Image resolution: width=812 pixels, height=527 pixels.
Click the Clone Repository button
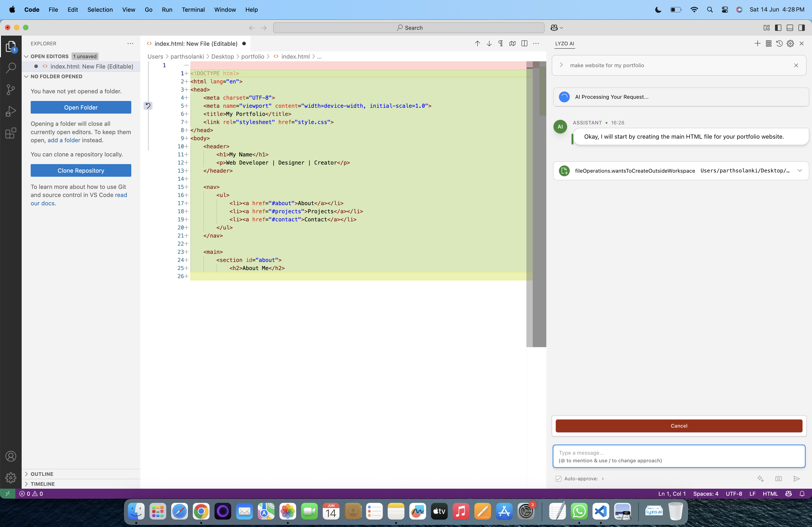pyautogui.click(x=81, y=170)
